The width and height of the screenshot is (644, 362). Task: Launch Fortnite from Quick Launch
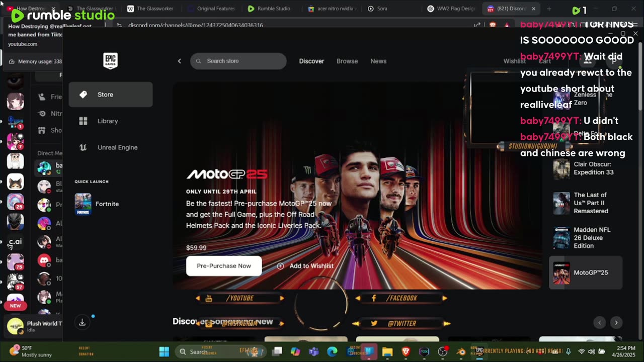pyautogui.click(x=97, y=204)
